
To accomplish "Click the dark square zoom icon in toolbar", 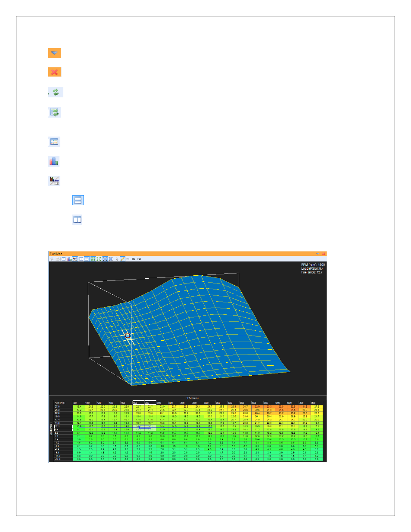I will pyautogui.click(x=111, y=259).
